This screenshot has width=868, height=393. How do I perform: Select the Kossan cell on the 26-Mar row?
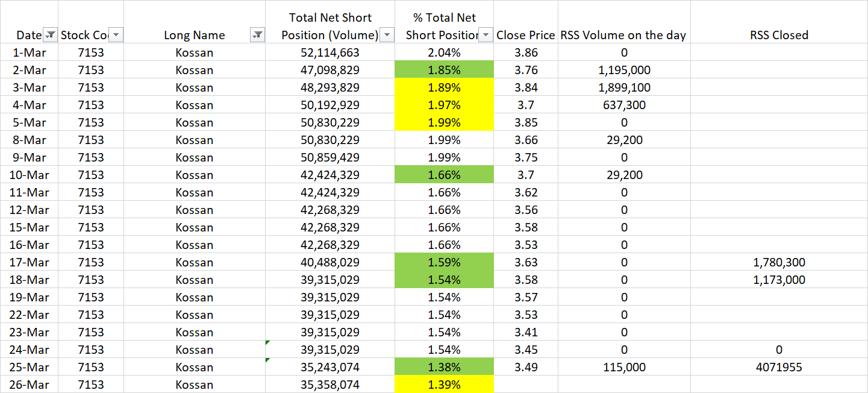194,384
